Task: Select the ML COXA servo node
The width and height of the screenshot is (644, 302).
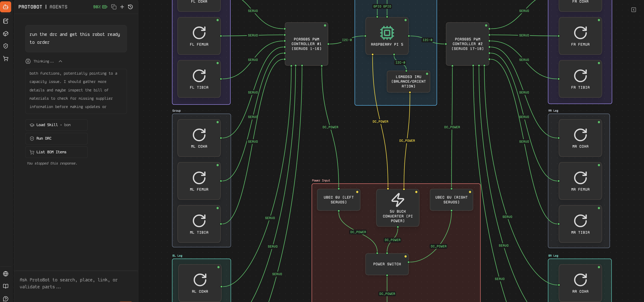Action: pyautogui.click(x=199, y=138)
